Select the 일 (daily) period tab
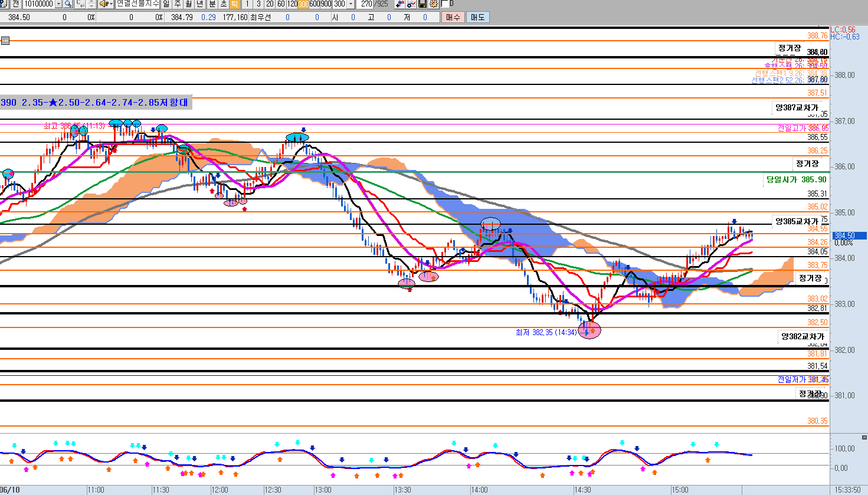The image size is (868, 495). pos(166,4)
